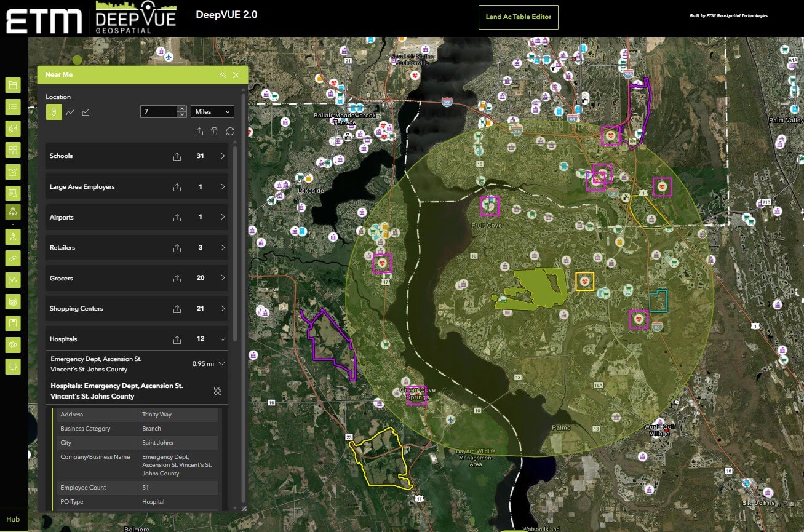Click the Land Ac Table Editor button

coord(518,17)
